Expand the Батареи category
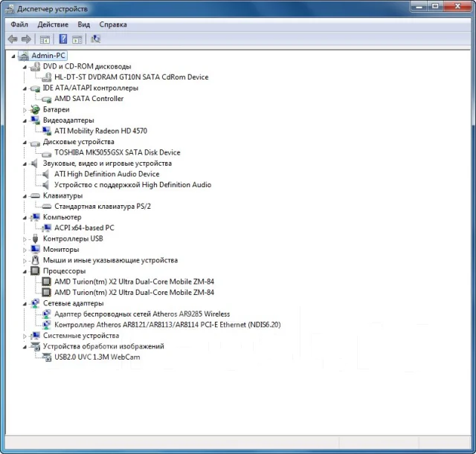Viewport: 476px width, 454px height. point(25,110)
